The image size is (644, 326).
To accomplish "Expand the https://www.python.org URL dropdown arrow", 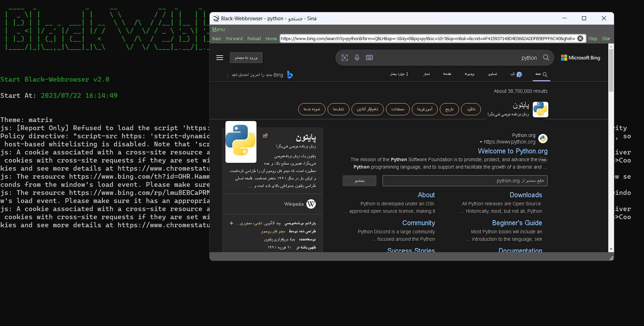I will (x=481, y=142).
